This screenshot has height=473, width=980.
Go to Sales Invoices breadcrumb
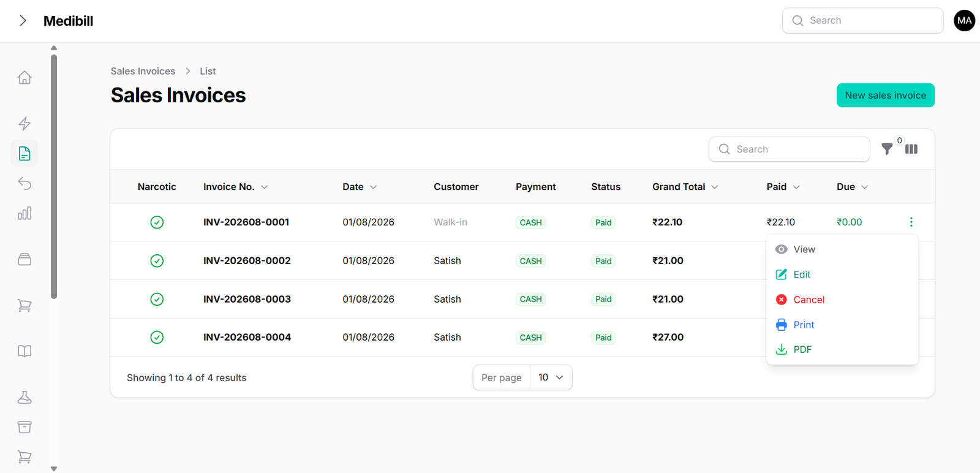tap(143, 71)
